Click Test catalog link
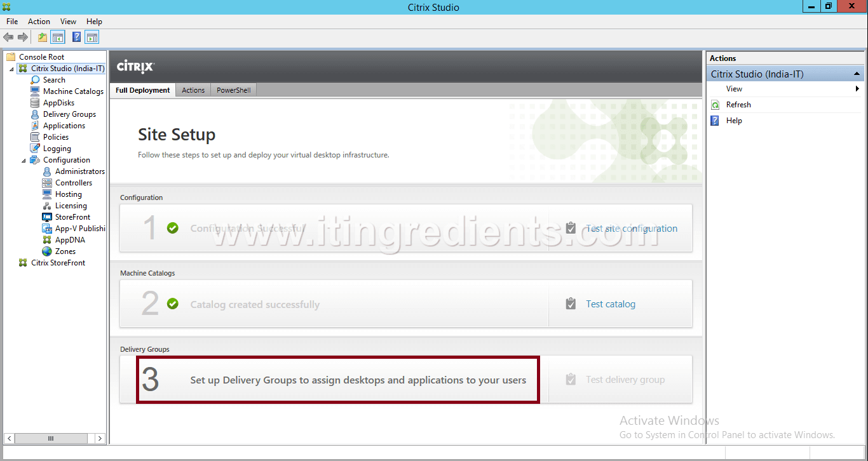Screen dimensions: 868x461 611,304
